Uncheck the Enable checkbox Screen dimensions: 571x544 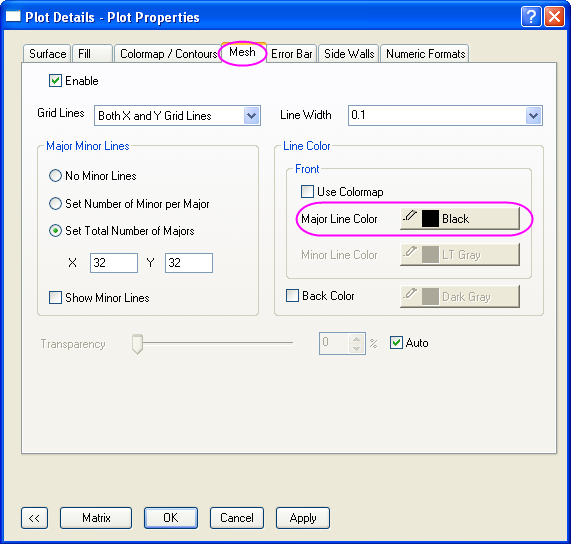(x=55, y=80)
